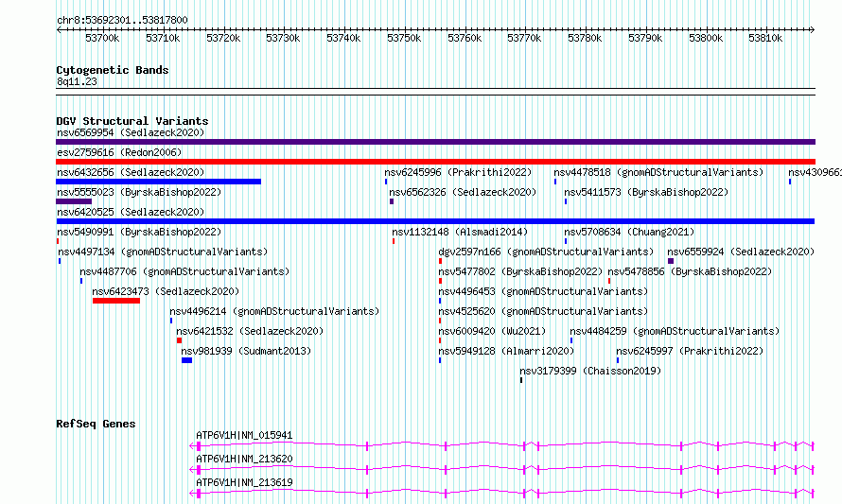Select nsv6421532 (Sedlazeck2020) label
Viewport: 842px width, 504px height.
[x=251, y=331]
